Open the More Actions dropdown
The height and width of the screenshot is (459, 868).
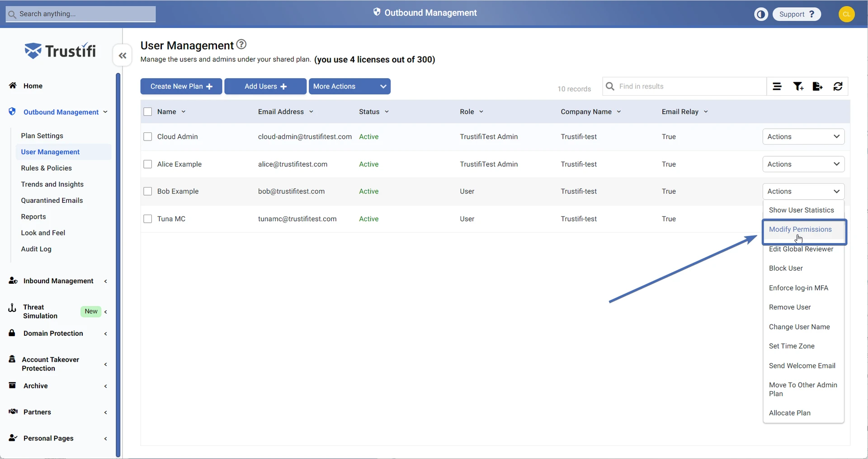[x=349, y=86]
